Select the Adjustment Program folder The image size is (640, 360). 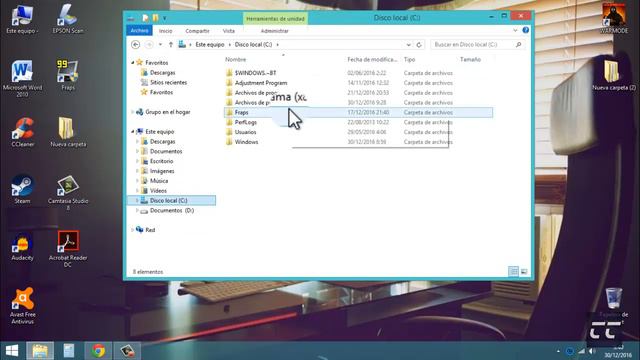(x=358, y=83)
